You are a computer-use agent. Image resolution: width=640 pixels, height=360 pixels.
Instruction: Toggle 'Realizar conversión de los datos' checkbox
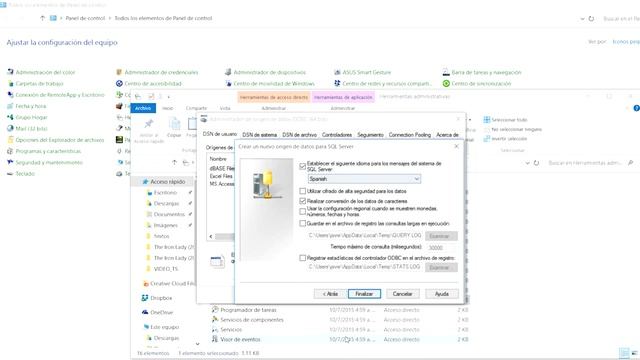(302, 201)
